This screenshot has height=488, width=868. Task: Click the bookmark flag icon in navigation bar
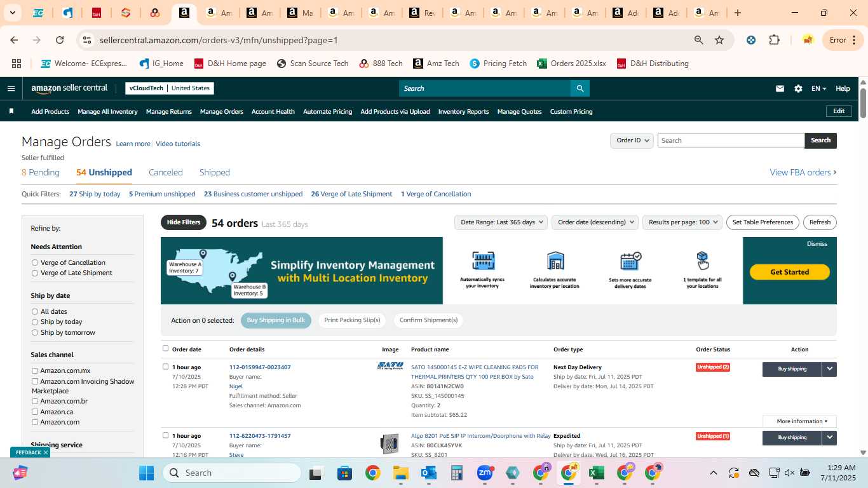tap(11, 111)
